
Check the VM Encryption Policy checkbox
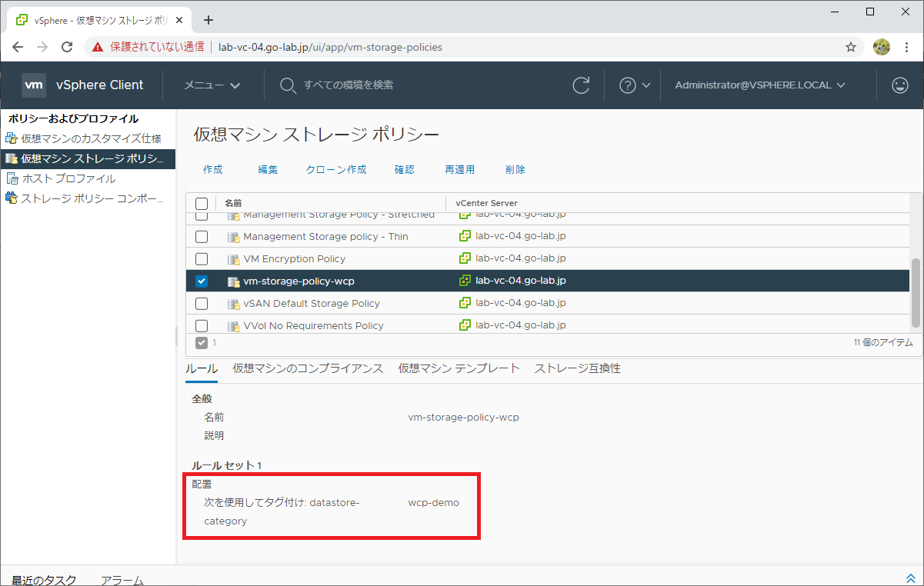[x=202, y=259]
